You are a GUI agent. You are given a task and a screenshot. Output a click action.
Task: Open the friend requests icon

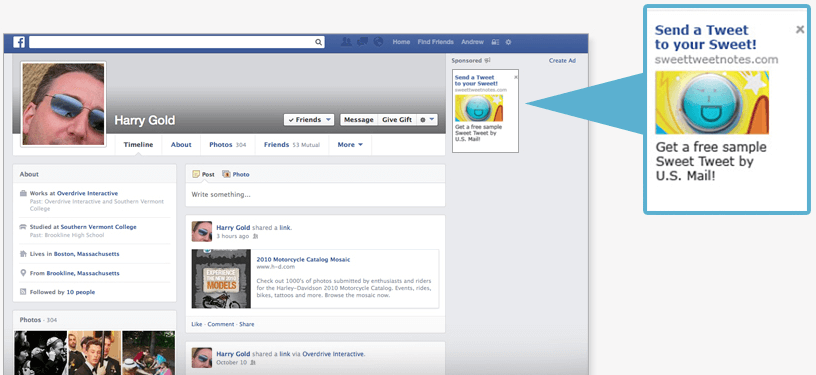[x=346, y=42]
